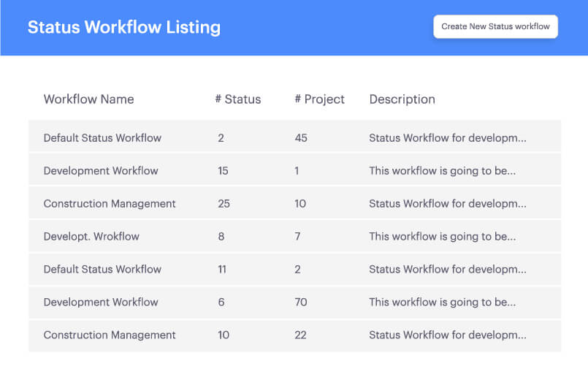The height and width of the screenshot is (380, 588).
Task: Click the project count value 70
Action: 301,302
